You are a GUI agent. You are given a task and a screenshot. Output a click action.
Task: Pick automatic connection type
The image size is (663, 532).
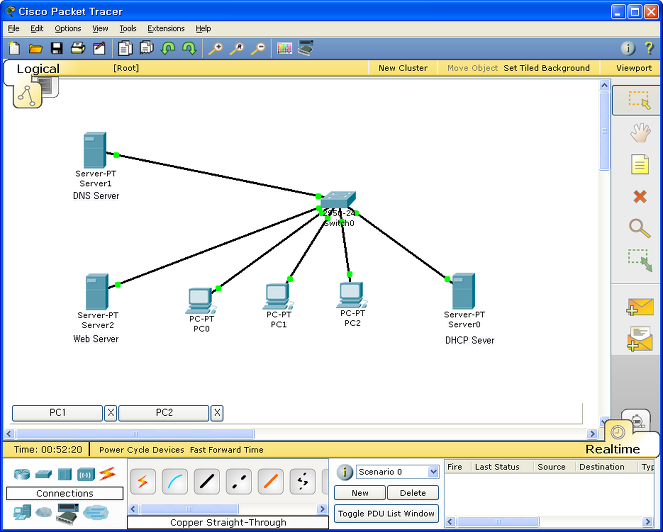click(142, 482)
